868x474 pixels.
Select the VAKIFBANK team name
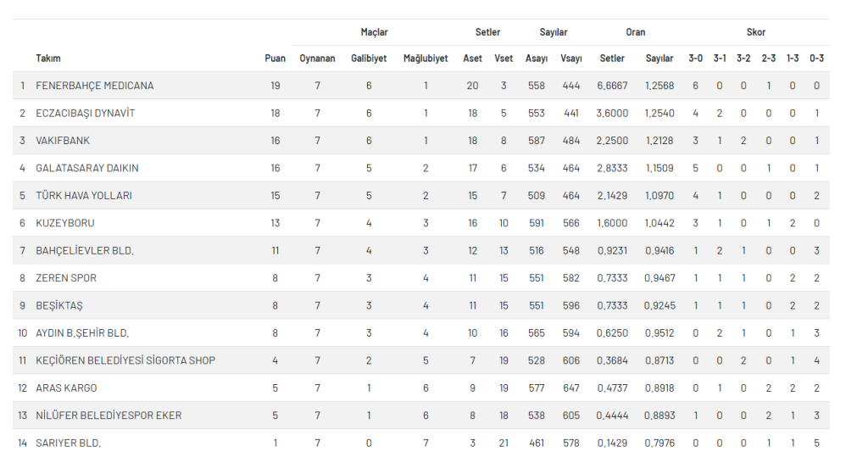(x=63, y=141)
